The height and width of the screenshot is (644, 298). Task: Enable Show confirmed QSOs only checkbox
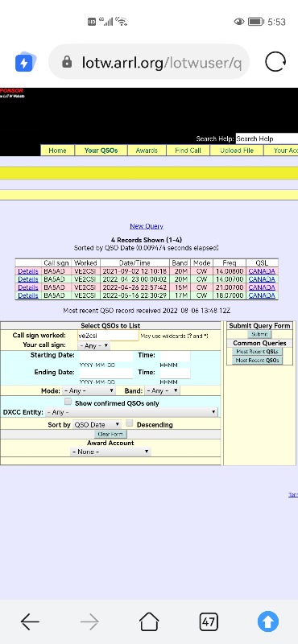coord(68,402)
